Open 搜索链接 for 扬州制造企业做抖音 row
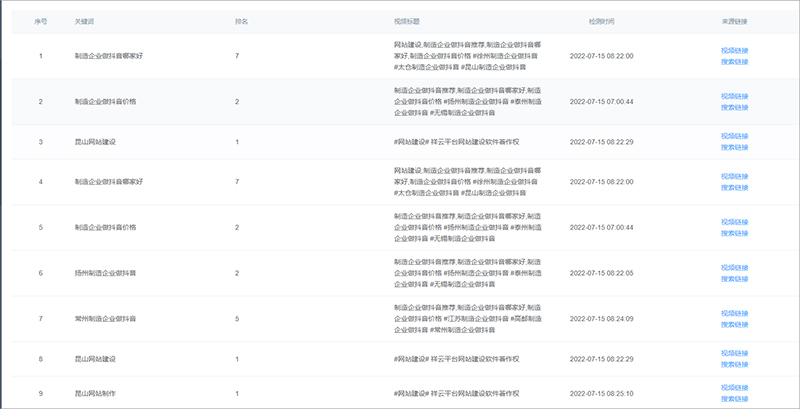The width and height of the screenshot is (800, 409). [x=734, y=279]
